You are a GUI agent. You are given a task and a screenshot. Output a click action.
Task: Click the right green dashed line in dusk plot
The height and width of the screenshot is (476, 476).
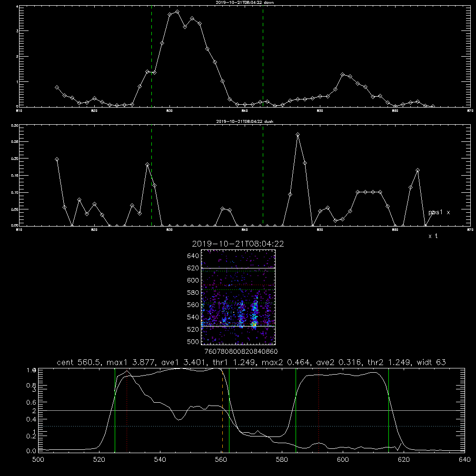(x=263, y=176)
